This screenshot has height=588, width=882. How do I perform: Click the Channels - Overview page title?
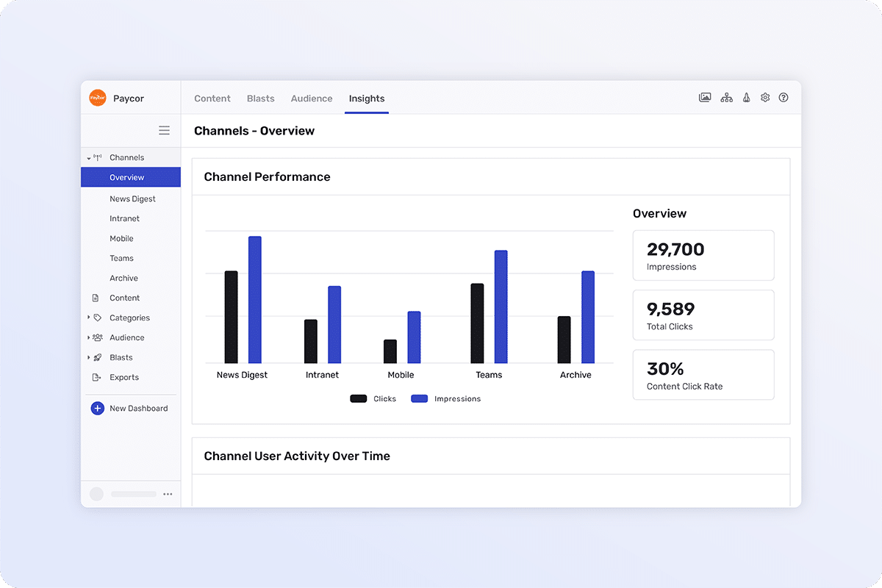[254, 131]
